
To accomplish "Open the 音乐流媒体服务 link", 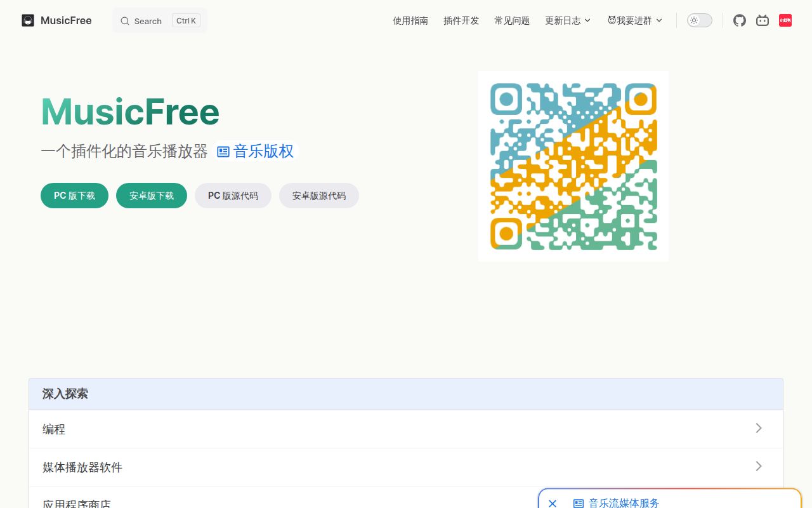I will click(624, 503).
